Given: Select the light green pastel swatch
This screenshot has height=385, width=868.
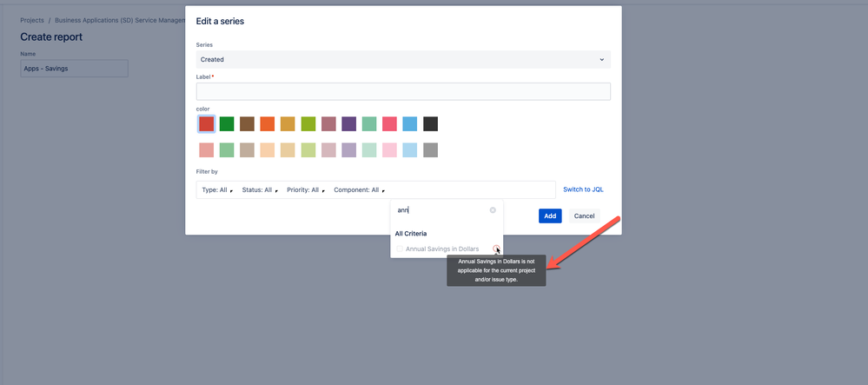Looking at the screenshot, I should pos(227,150).
